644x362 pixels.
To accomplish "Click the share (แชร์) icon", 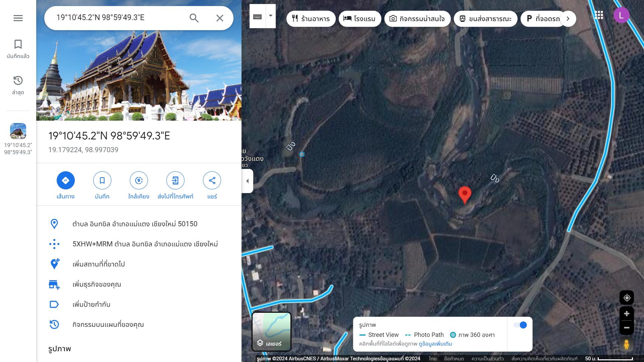I will click(x=212, y=181).
